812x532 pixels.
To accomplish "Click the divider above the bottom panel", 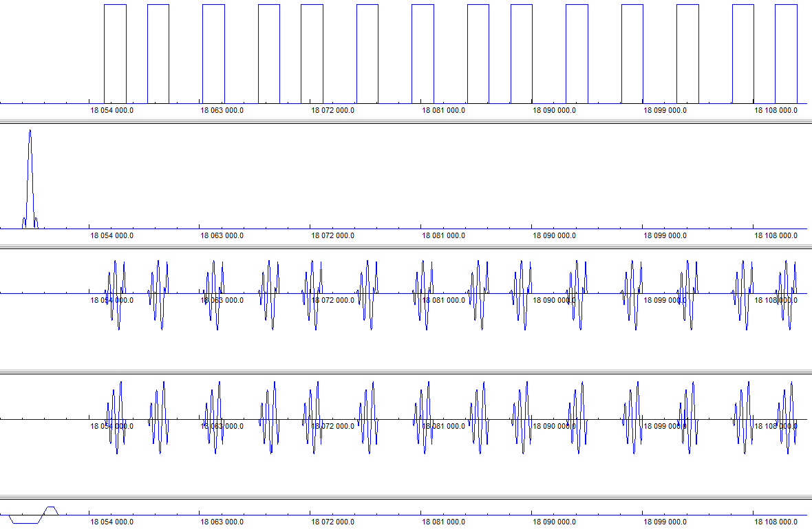I will coord(406,497).
